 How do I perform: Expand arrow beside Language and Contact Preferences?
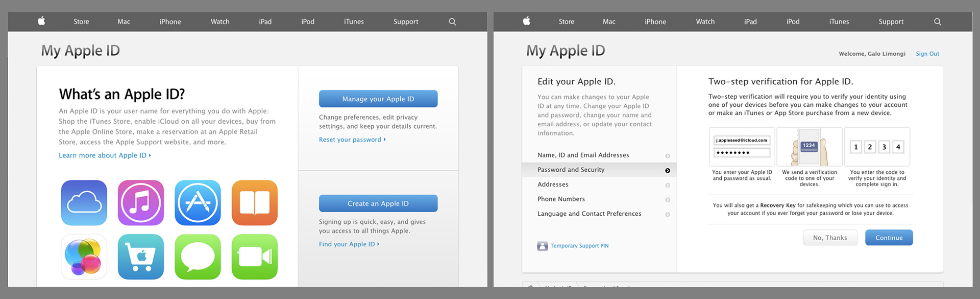pyautogui.click(x=668, y=215)
